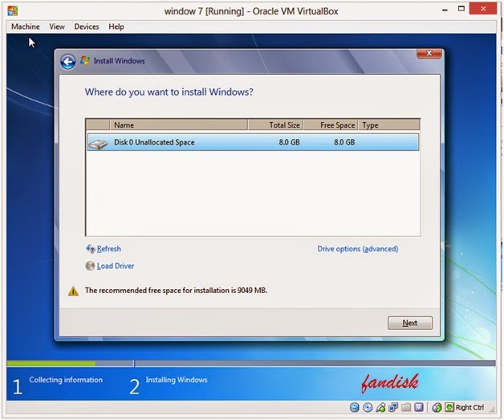The width and height of the screenshot is (504, 420).
Task: Click the Windows flag icon in dialog title
Action: point(85,60)
